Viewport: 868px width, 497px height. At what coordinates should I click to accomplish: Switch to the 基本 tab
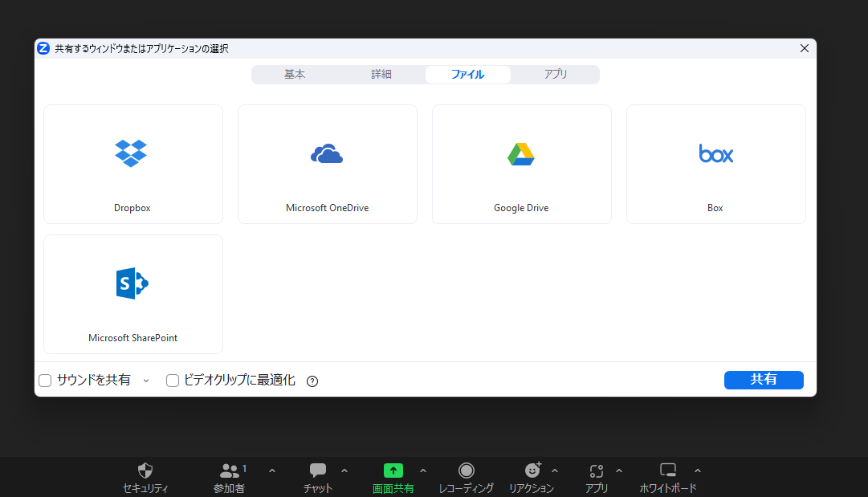(295, 74)
